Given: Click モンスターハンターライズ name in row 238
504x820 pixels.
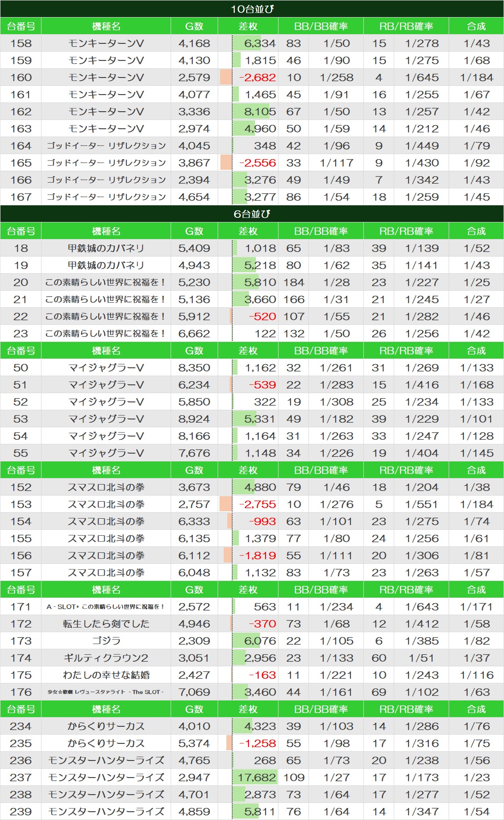Looking at the screenshot, I should click(106, 795).
